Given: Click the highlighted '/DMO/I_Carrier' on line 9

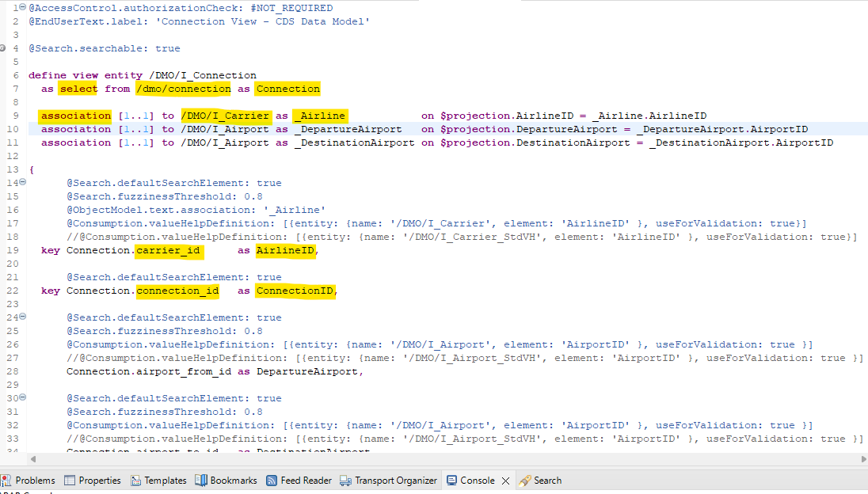Looking at the screenshot, I should click(x=225, y=116).
